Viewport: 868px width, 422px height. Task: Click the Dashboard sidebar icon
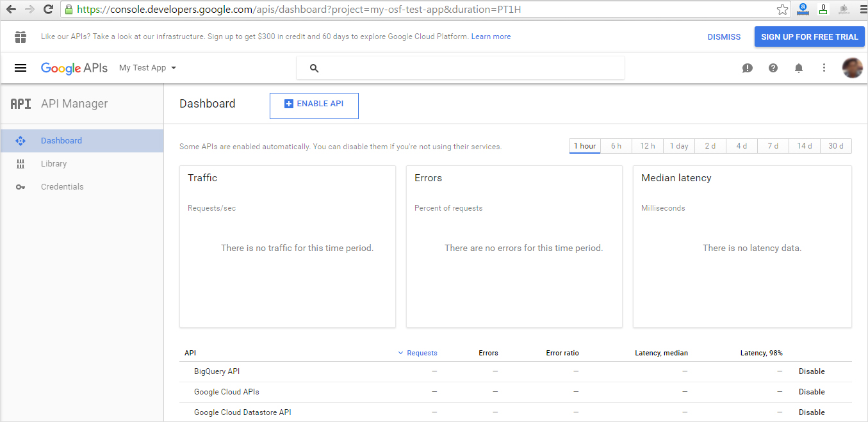click(20, 141)
